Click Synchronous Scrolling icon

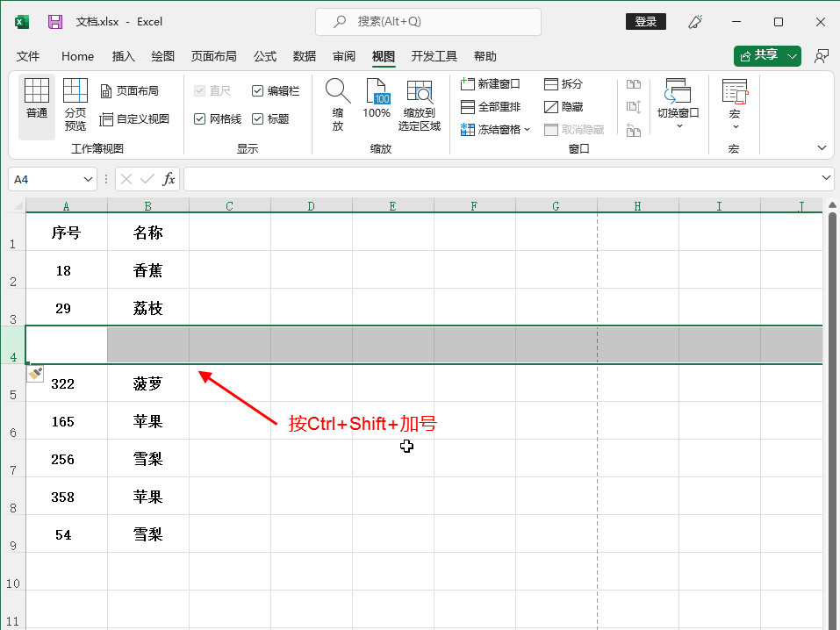(634, 106)
